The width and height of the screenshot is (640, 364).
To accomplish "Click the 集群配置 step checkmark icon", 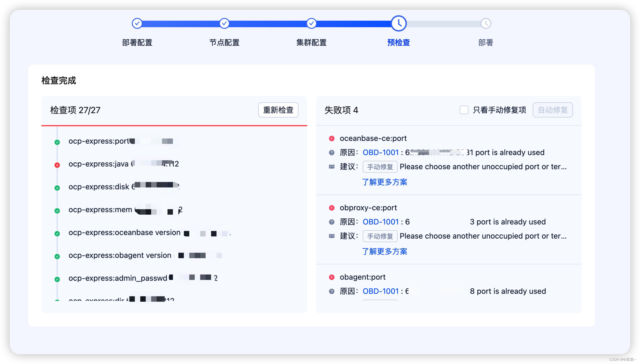I will point(311,23).
